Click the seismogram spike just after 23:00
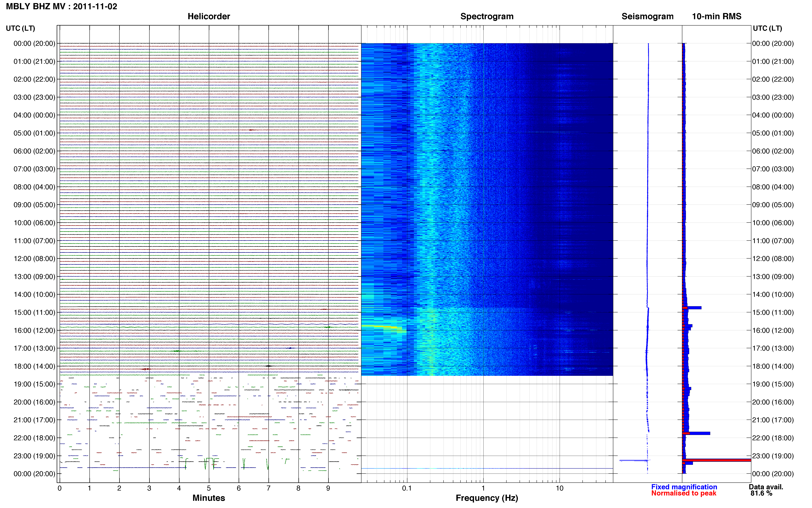The image size is (812, 508). click(x=634, y=460)
